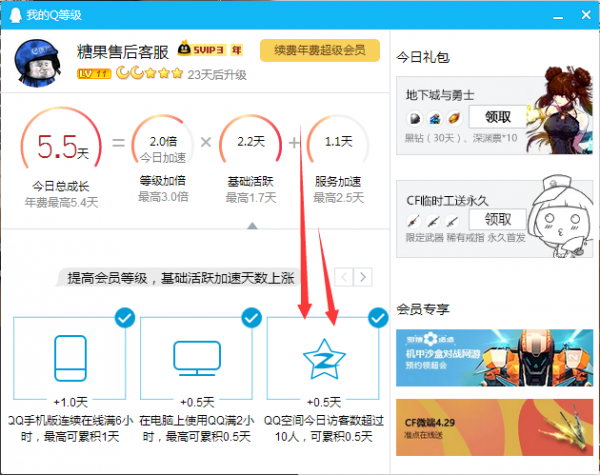600x475 pixels.
Task: Show previous tip with left arrow
Action: [344, 277]
